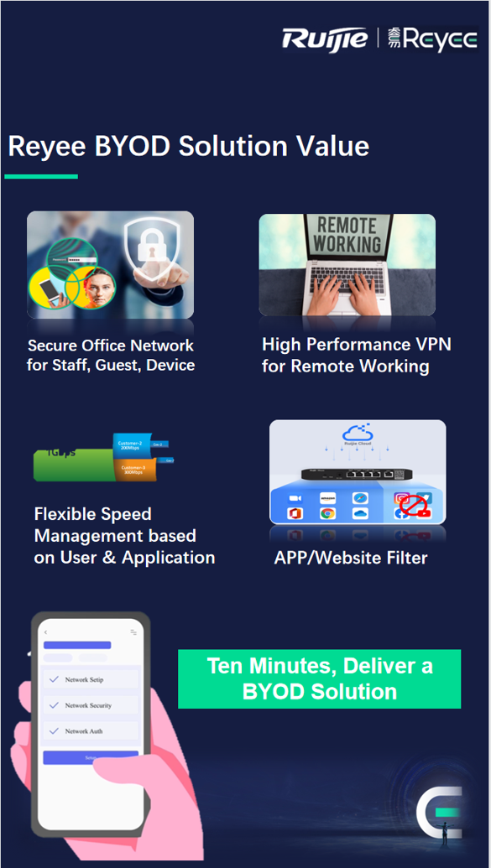This screenshot has width=491, height=868.
Task: Toggle the Network Setip checkmark
Action: (55, 679)
